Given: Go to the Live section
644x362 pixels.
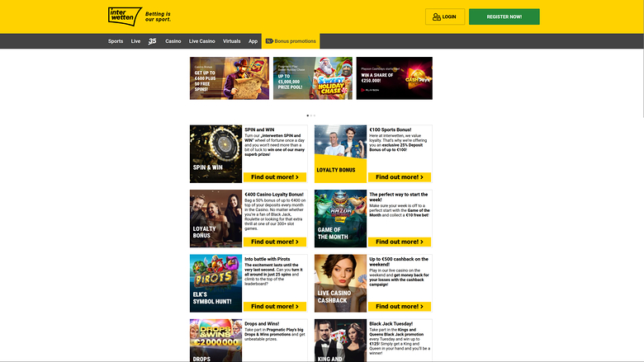Looking at the screenshot, I should point(135,41).
